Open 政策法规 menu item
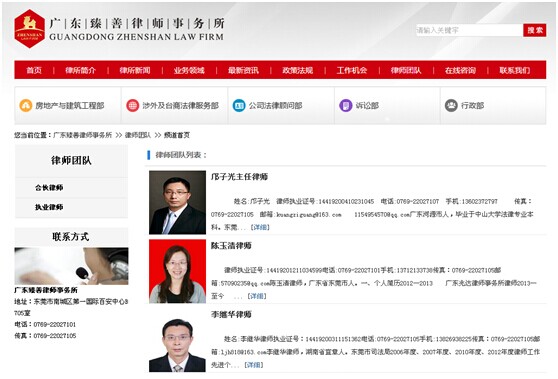This screenshot has width=558, height=379. tap(298, 70)
